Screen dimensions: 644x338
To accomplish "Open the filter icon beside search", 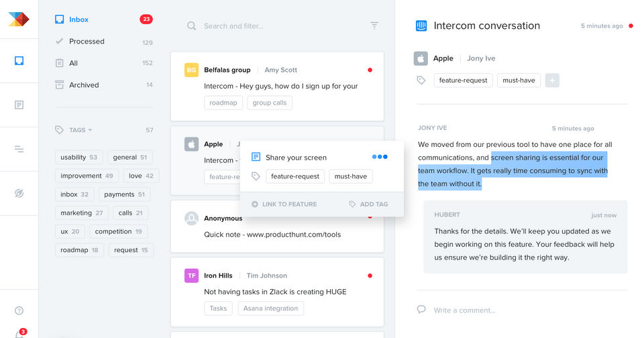I will (x=374, y=25).
